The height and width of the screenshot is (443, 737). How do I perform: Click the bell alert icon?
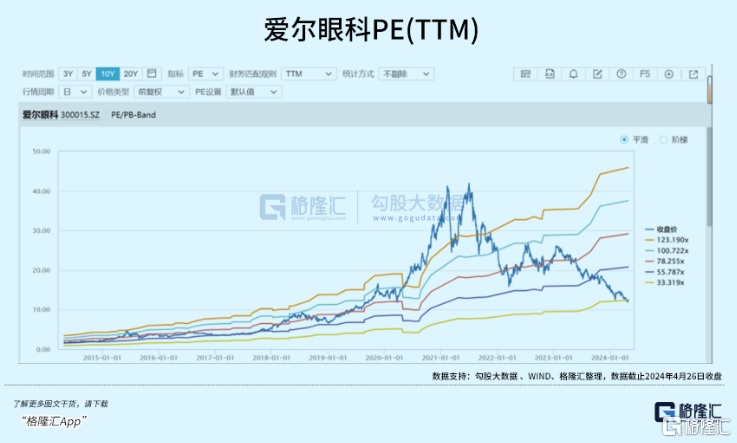click(573, 74)
